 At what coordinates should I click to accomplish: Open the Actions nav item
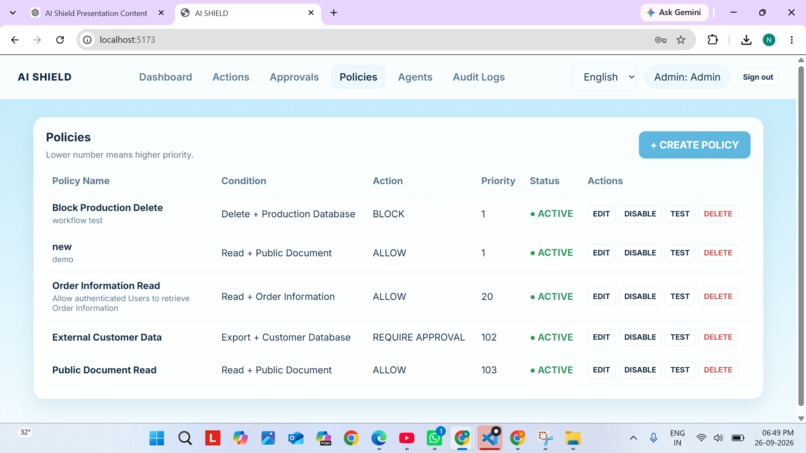[231, 77]
